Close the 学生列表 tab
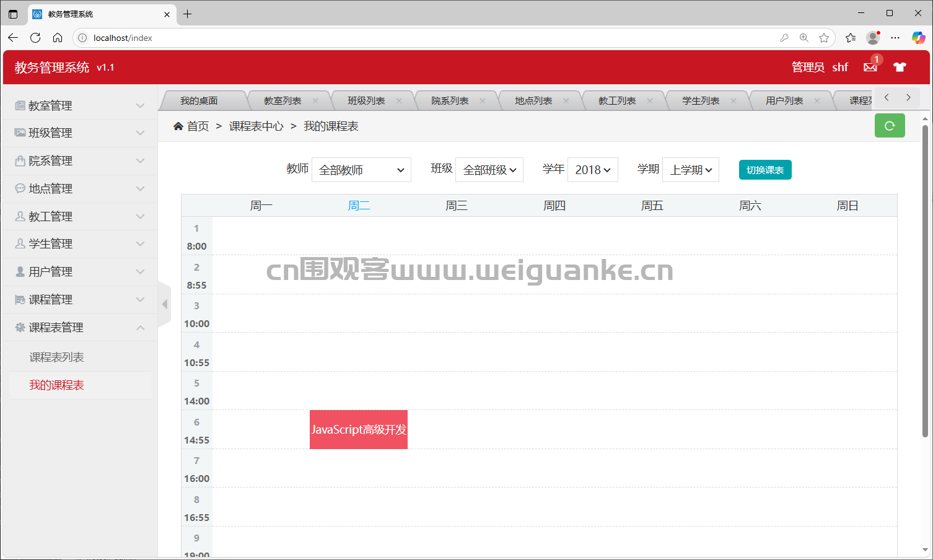The height and width of the screenshot is (560, 933). [x=734, y=100]
